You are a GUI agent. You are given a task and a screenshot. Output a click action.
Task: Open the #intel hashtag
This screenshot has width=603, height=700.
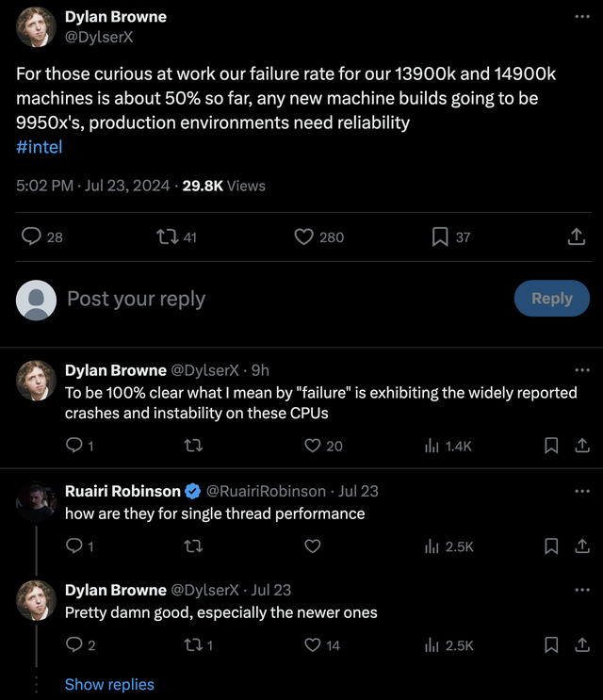(x=40, y=147)
